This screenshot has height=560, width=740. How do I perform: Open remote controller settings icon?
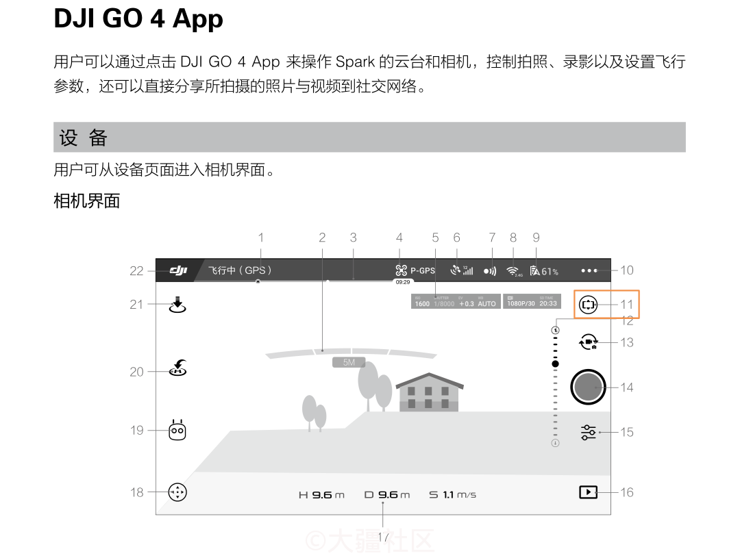point(176,430)
